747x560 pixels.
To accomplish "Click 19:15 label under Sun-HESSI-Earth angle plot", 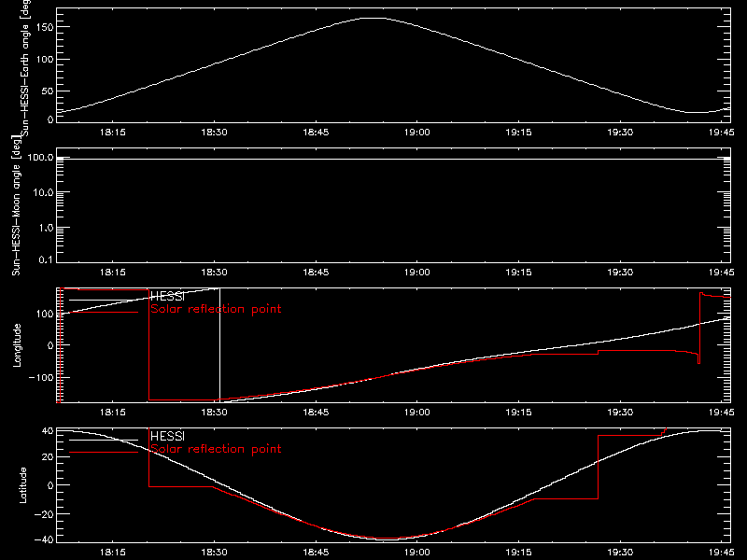I will click(x=519, y=133).
